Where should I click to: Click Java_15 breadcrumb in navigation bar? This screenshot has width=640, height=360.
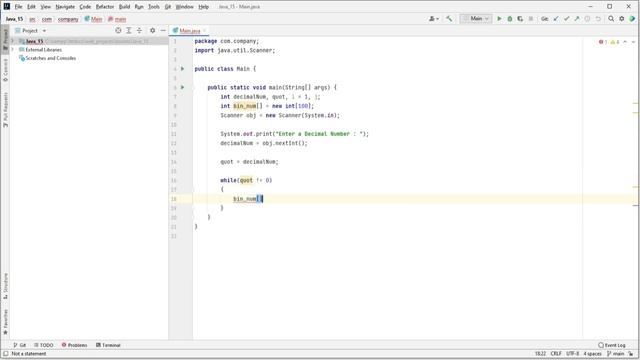tap(14, 19)
